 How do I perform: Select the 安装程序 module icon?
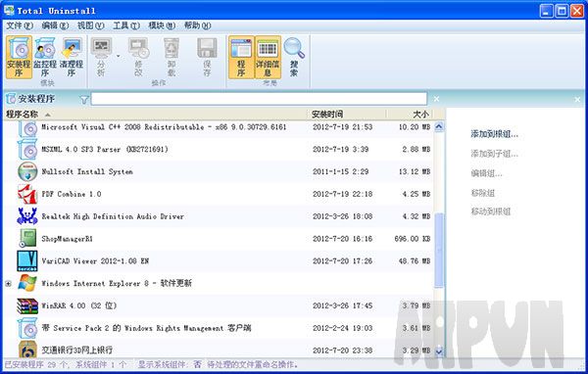point(19,57)
